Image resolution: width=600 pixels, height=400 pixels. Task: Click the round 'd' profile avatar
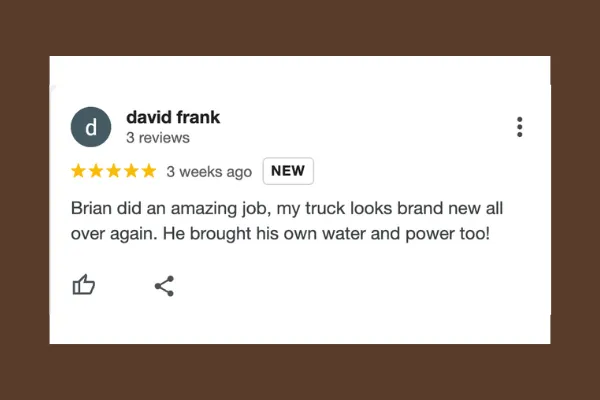coord(91,127)
